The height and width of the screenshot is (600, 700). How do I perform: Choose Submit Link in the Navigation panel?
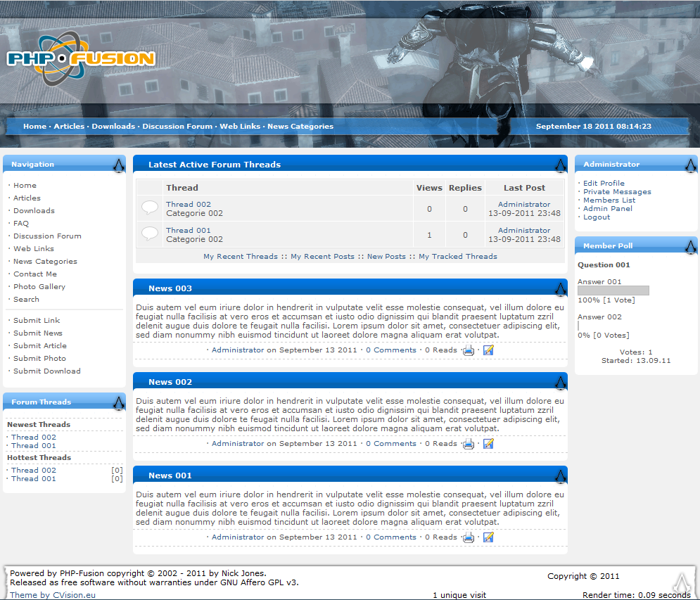click(x=37, y=321)
